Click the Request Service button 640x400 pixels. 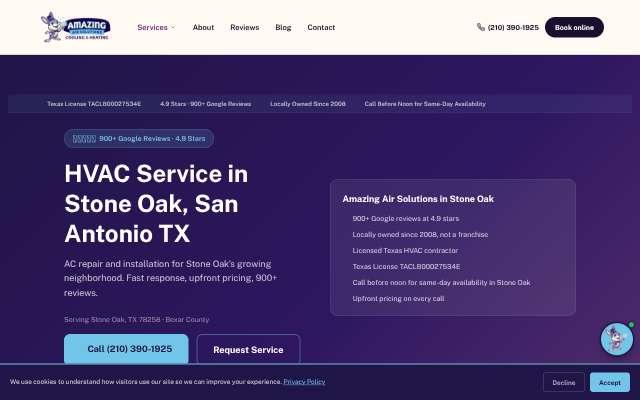[x=248, y=350]
